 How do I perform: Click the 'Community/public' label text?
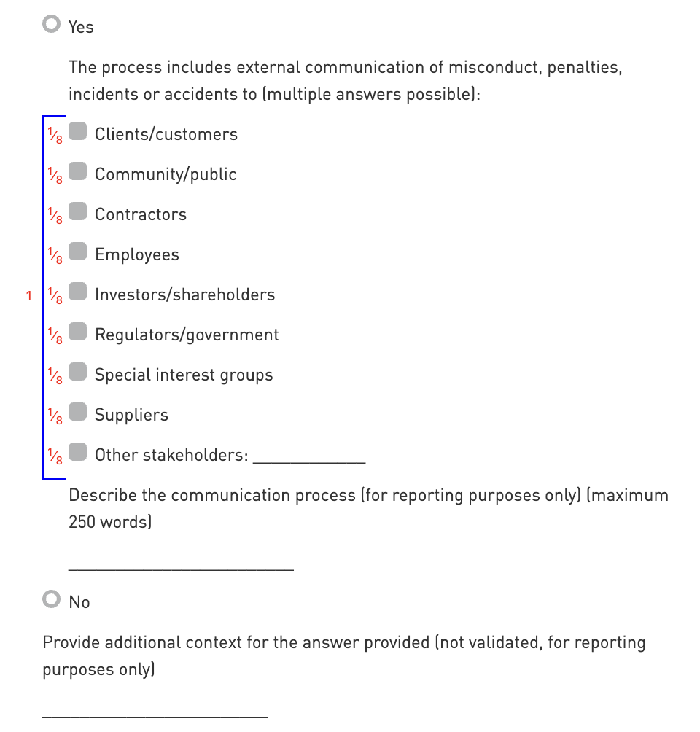(x=166, y=174)
